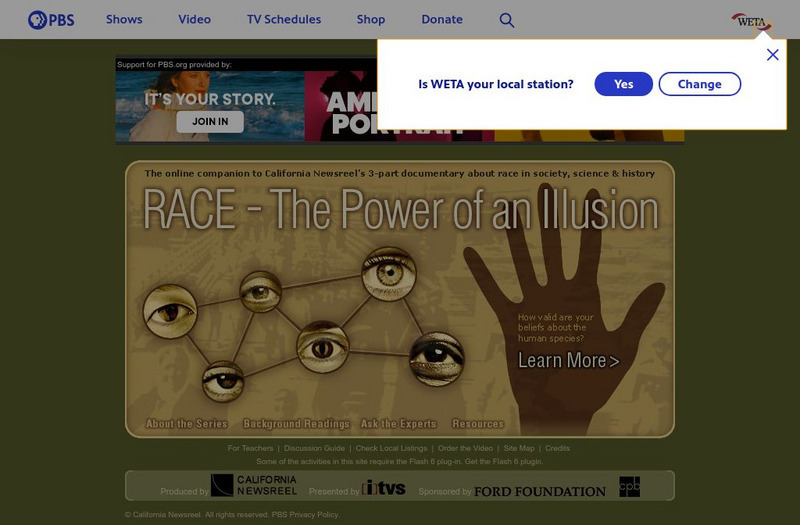800x525 pixels.
Task: Click Learn More on the hand
Action: 568,360
